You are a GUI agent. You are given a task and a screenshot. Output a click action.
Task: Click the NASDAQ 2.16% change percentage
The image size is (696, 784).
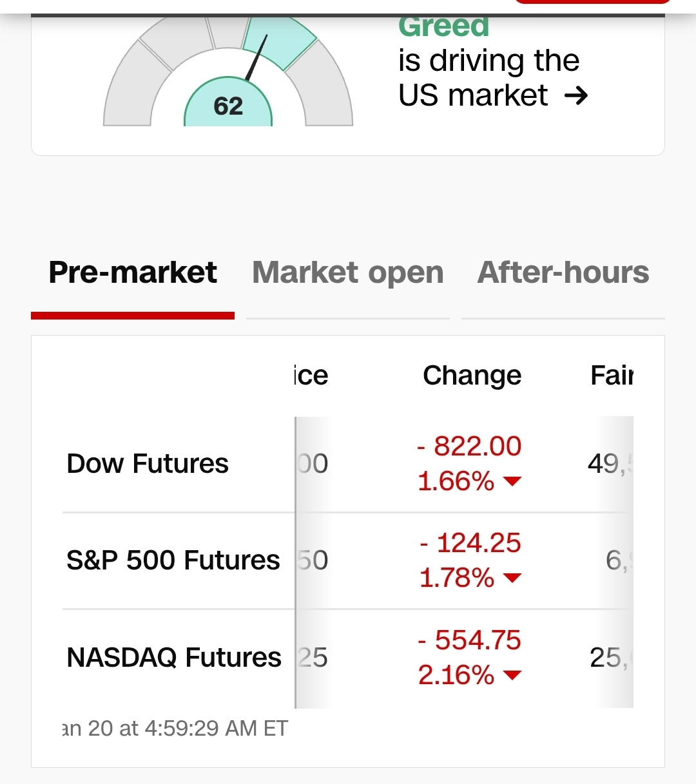(x=456, y=675)
